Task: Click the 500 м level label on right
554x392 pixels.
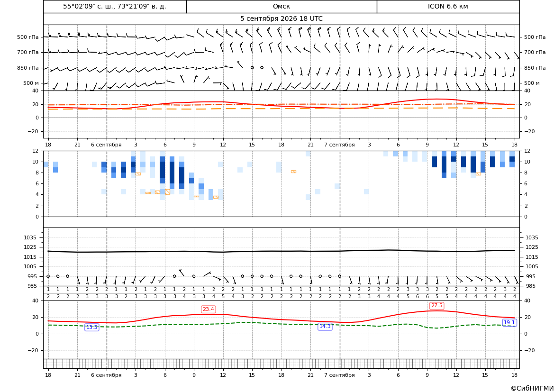Action: point(532,83)
